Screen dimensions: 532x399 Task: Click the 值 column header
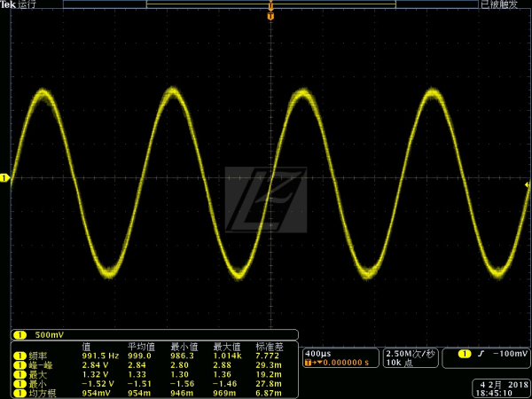pos(87,347)
